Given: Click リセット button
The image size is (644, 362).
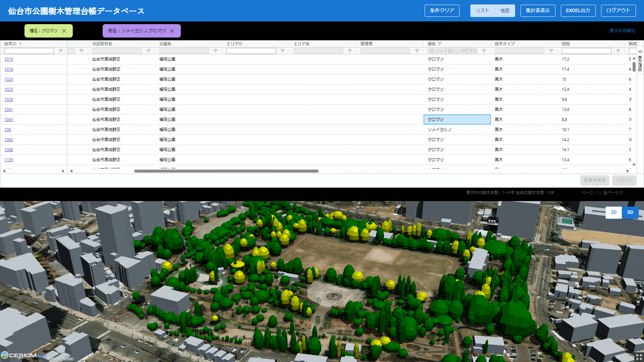Looking at the screenshot, I should pos(624,180).
